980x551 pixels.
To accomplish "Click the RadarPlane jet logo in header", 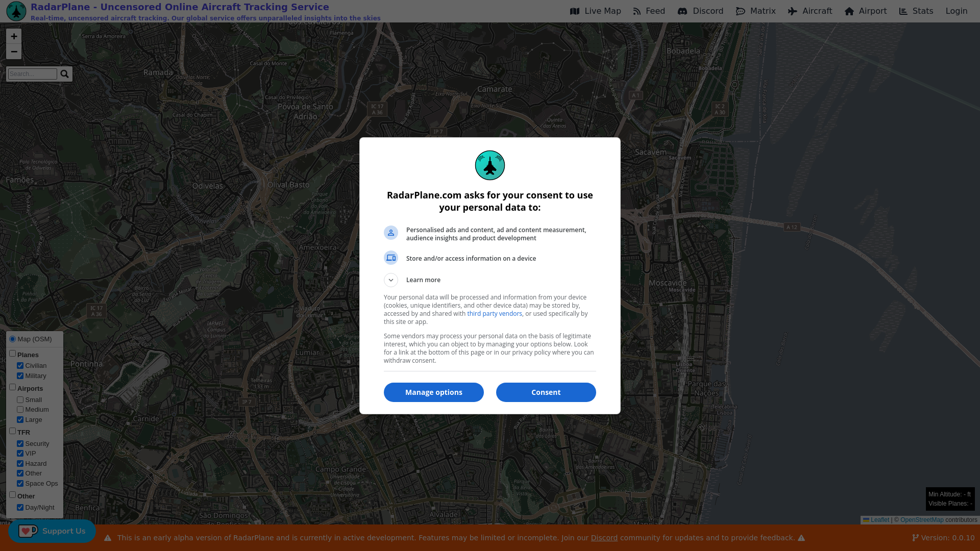I will point(16,11).
